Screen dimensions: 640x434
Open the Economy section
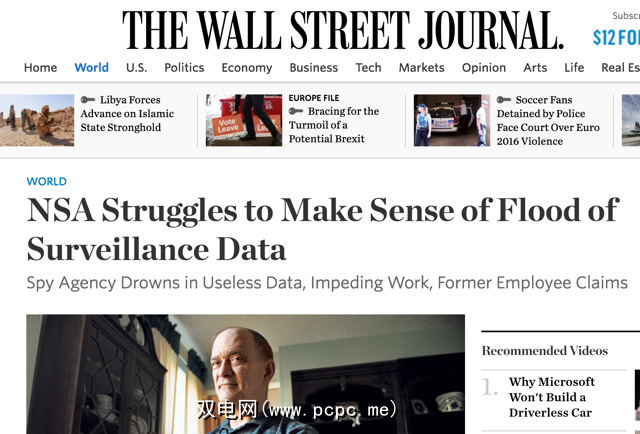[x=246, y=67]
